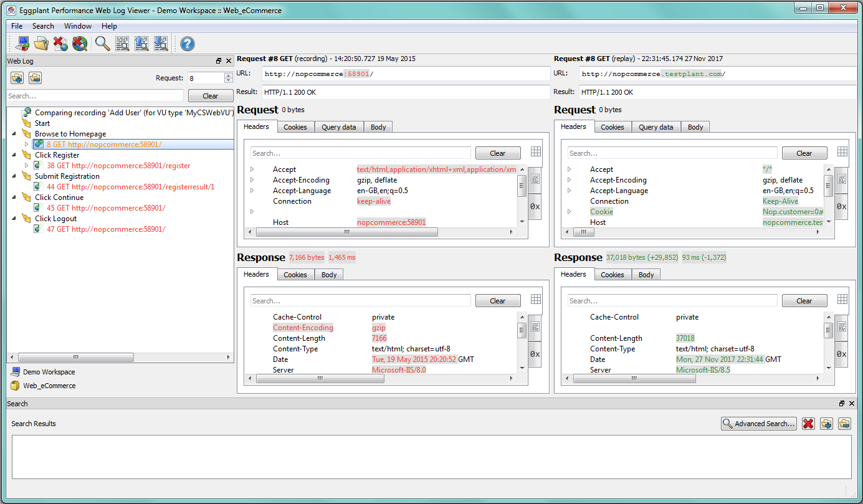Click Clear button beside Web Log search

tap(210, 96)
